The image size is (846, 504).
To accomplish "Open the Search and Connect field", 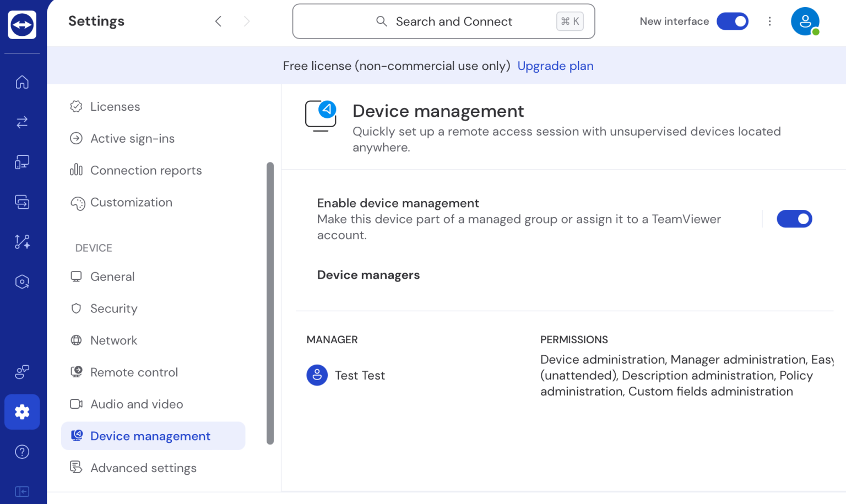I will click(x=443, y=21).
